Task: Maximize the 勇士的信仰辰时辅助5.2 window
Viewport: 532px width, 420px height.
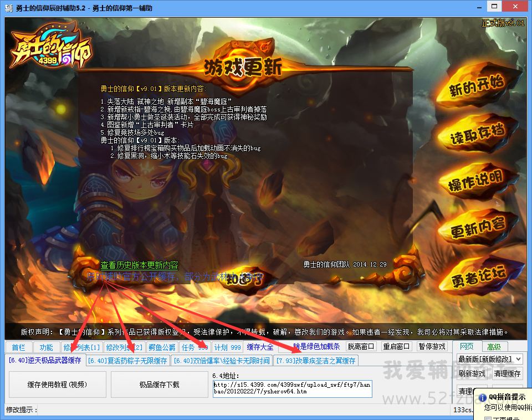Action: pos(494,6)
